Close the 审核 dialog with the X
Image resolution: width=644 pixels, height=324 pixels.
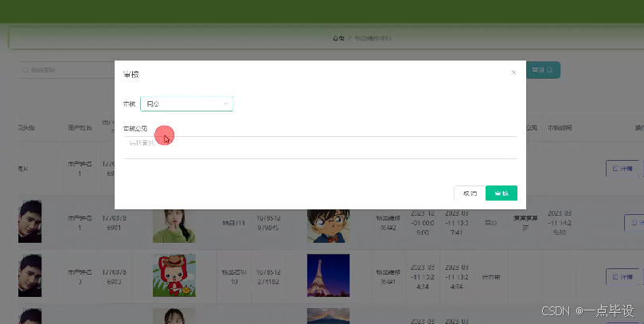click(513, 72)
